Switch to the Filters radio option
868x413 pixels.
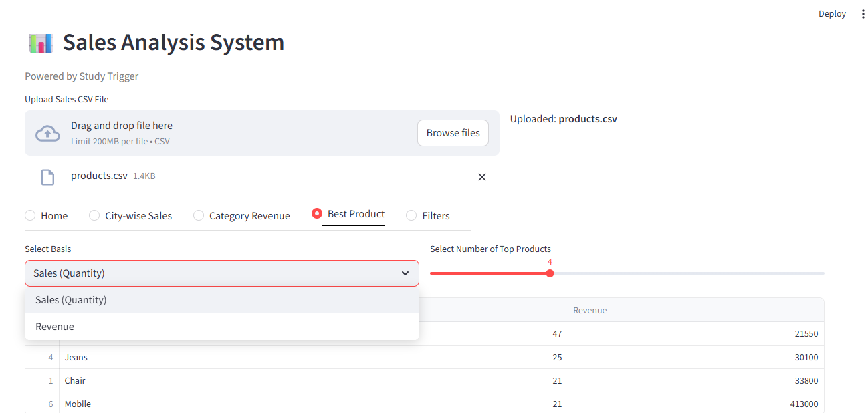[411, 215]
